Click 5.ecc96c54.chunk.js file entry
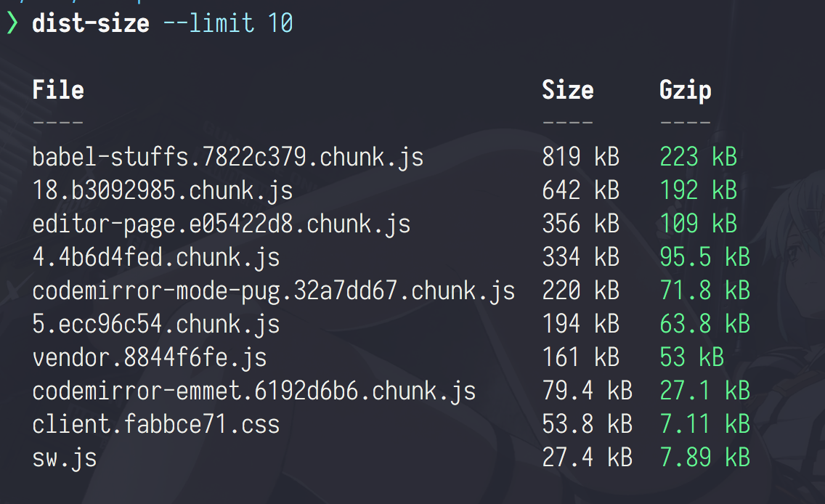The width and height of the screenshot is (825, 504). coord(156,324)
